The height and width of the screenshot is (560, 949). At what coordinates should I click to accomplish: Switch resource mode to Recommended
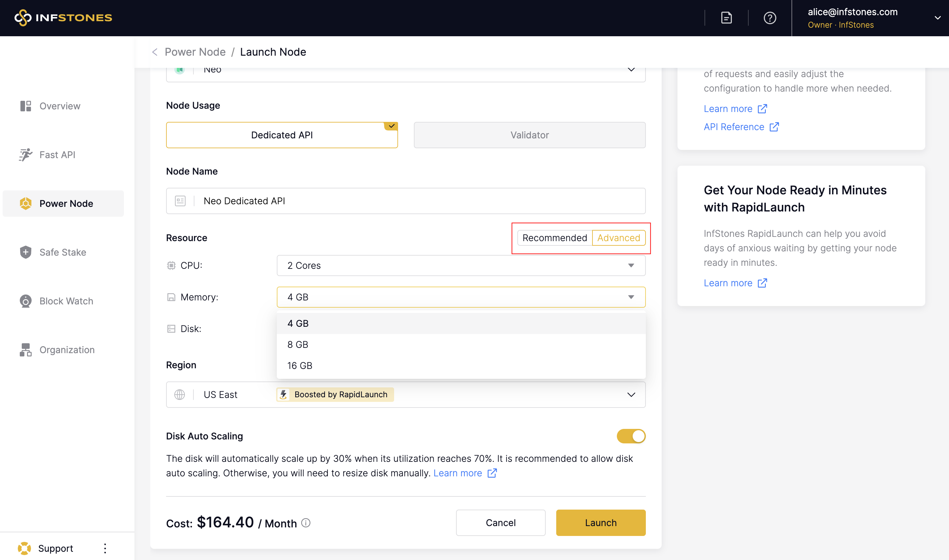[555, 238]
